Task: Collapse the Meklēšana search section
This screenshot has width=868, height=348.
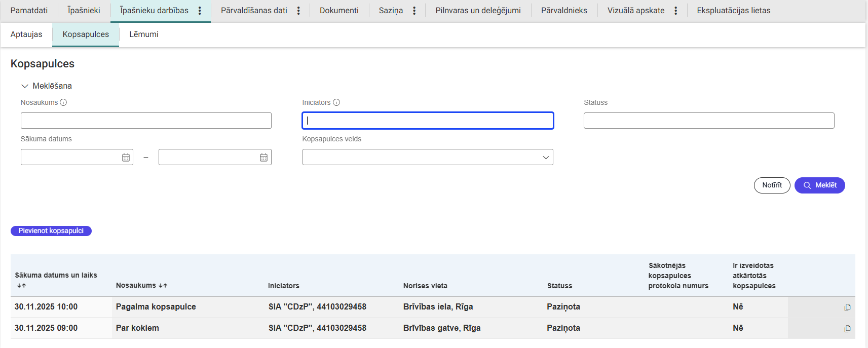Action: [x=25, y=86]
